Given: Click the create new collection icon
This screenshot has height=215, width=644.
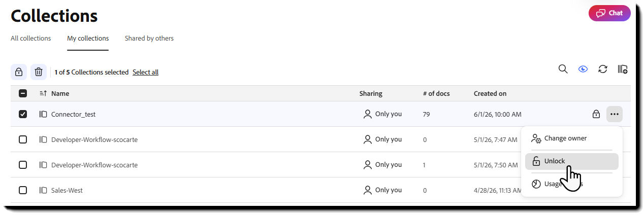Looking at the screenshot, I should click(623, 69).
